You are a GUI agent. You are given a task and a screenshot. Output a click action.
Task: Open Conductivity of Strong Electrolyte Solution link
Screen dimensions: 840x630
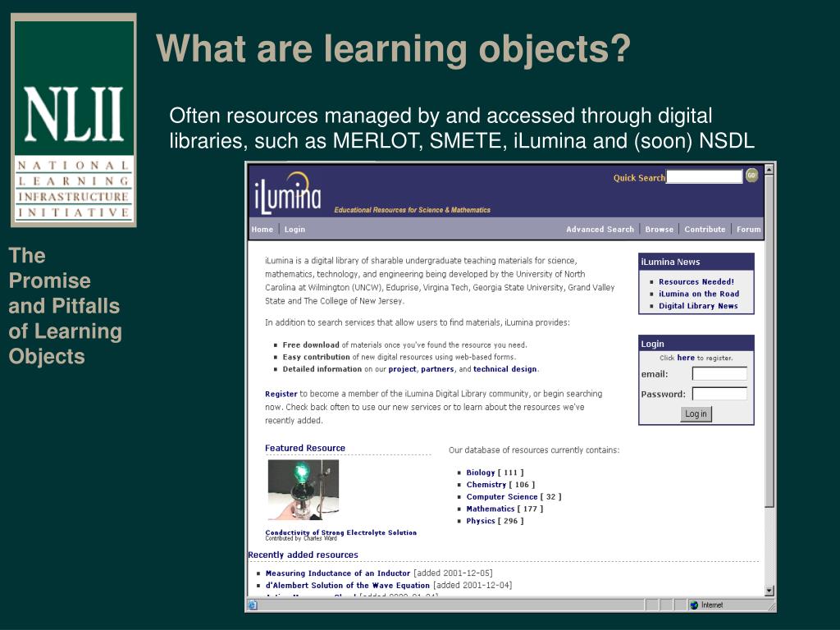coord(340,532)
